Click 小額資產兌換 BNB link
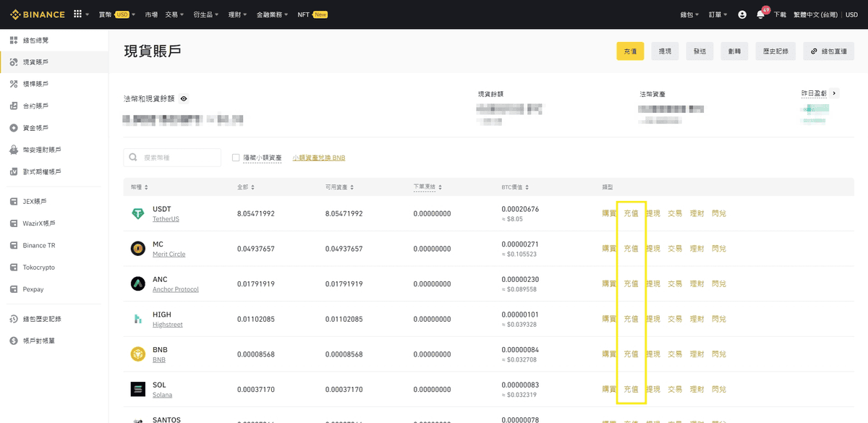Screen dimensions: 868x423 coord(319,158)
